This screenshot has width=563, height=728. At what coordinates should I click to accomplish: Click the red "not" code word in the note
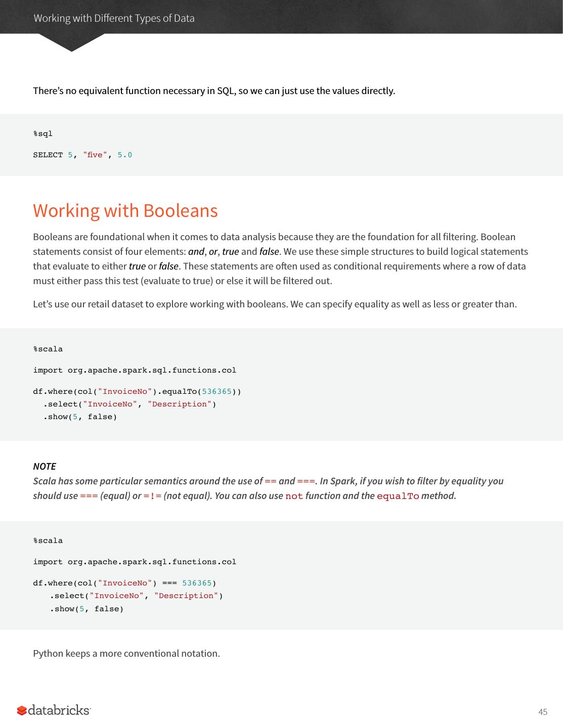(294, 496)
